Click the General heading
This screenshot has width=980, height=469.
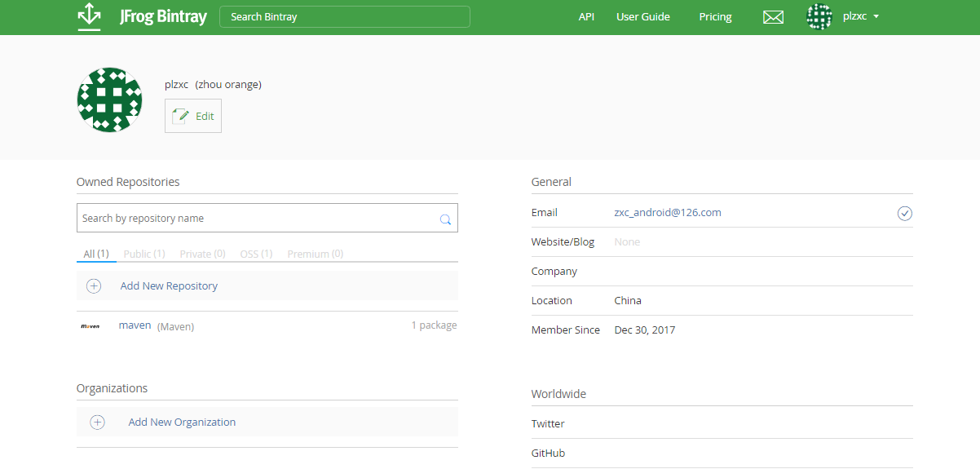coord(551,182)
